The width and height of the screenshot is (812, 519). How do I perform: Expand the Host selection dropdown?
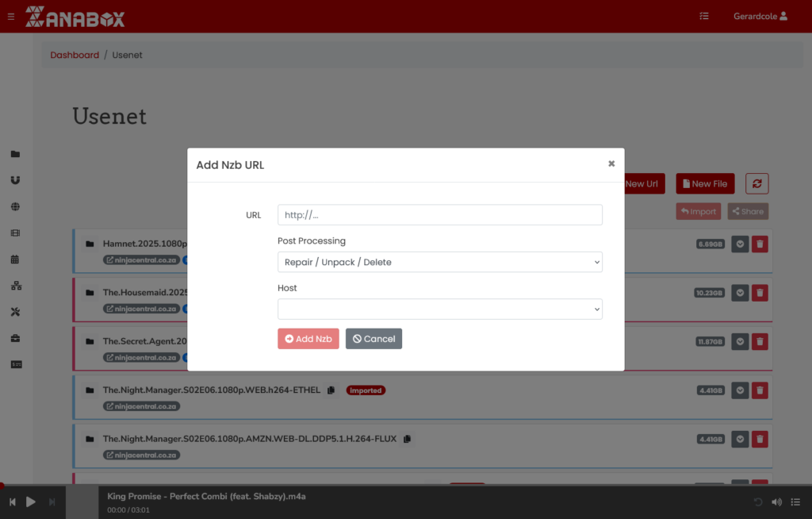click(439, 309)
